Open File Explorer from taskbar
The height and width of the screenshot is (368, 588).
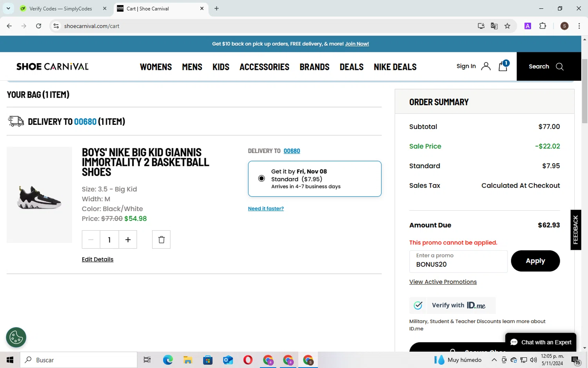point(188,360)
